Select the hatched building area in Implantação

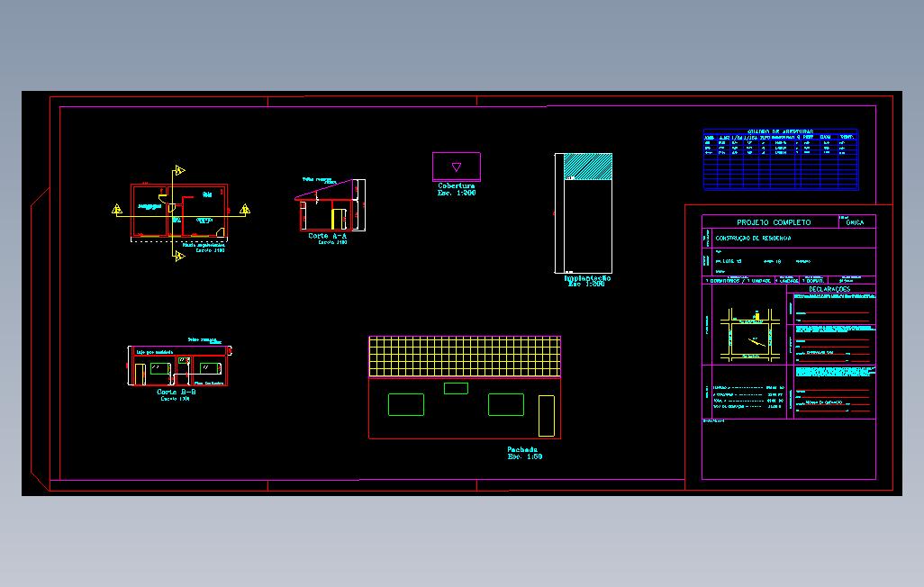587,167
